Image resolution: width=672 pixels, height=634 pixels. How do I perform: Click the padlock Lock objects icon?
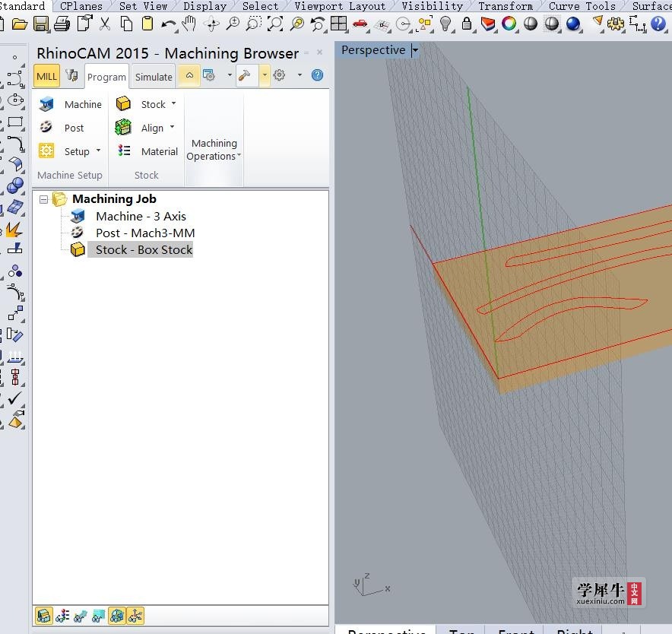(467, 24)
